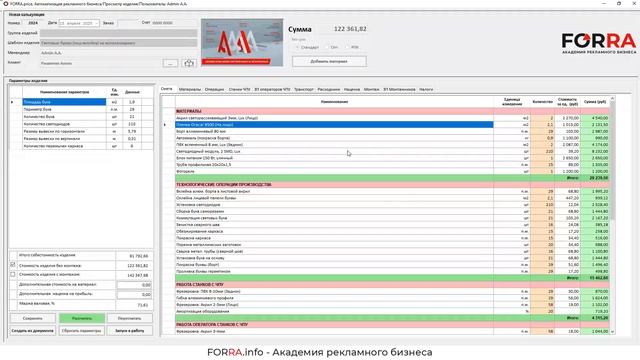Click the Количество column header
This screenshot has width=640, height=360.
[542, 102]
